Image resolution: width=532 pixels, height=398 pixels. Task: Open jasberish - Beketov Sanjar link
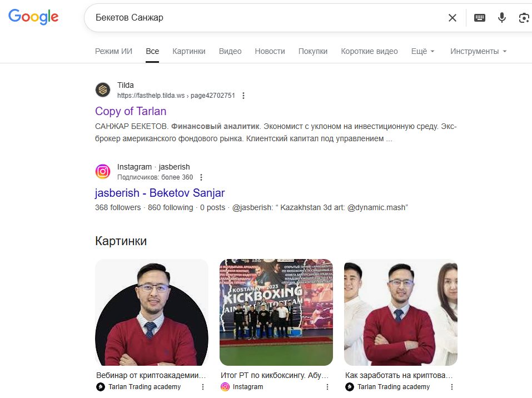click(x=160, y=193)
